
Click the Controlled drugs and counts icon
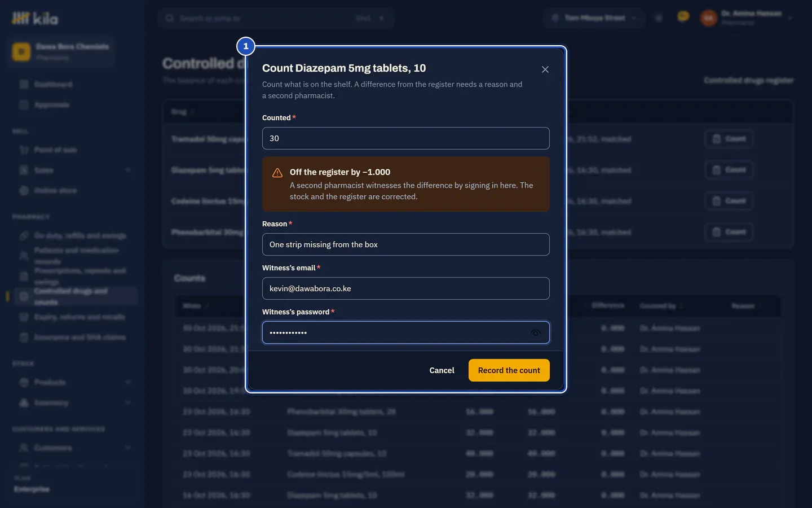tap(24, 296)
